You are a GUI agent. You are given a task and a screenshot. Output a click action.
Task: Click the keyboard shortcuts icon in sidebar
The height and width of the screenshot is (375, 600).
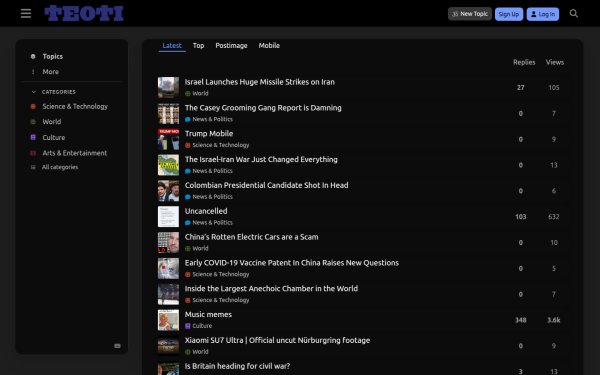tap(117, 346)
